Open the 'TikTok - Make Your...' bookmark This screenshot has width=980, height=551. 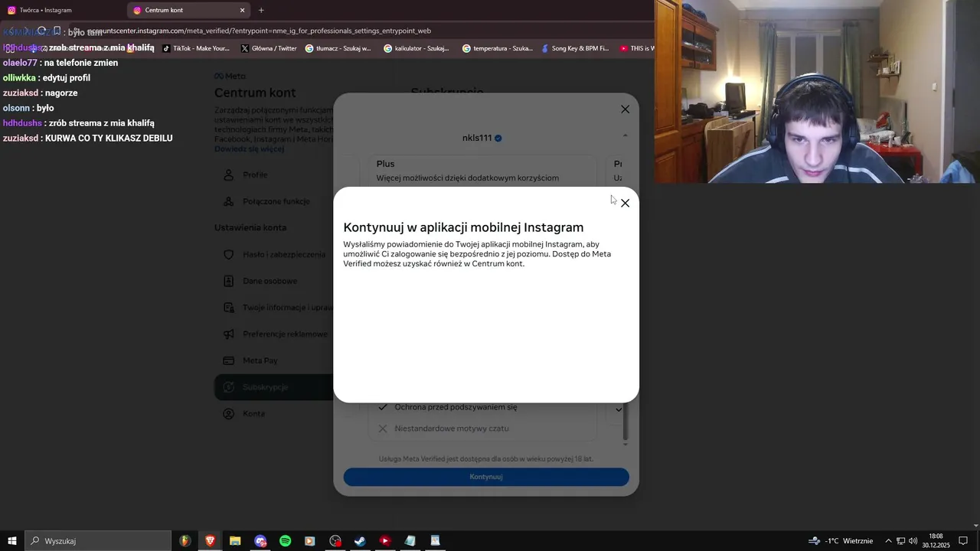pos(196,48)
